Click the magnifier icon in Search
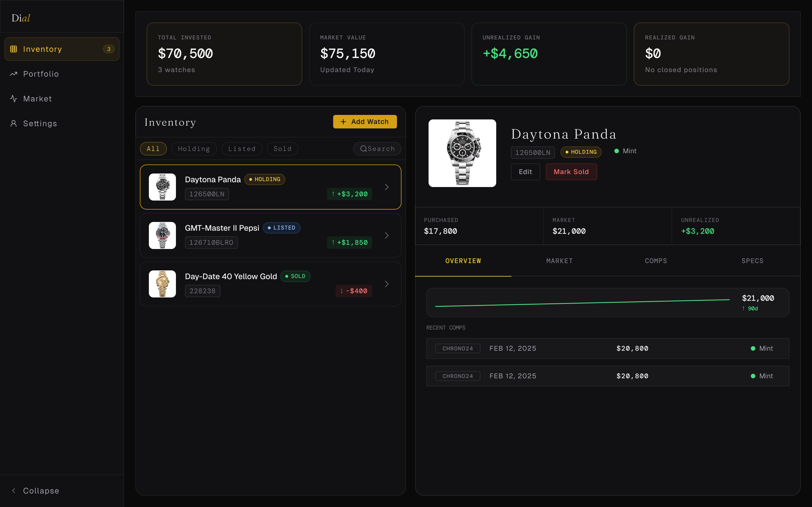The height and width of the screenshot is (507, 812). click(x=363, y=148)
